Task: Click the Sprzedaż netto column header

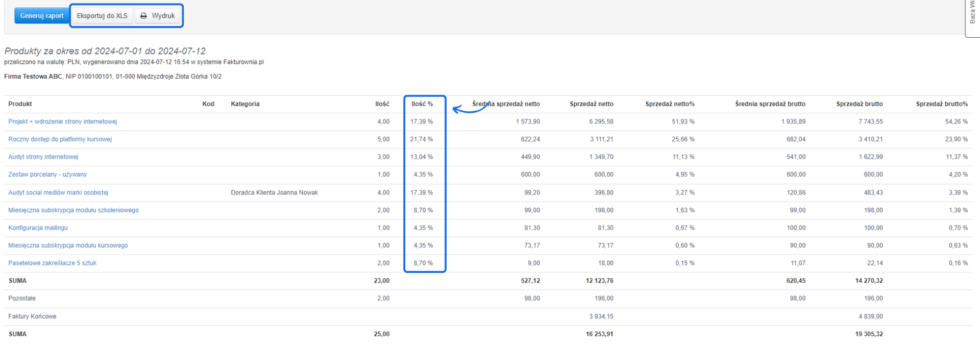Action: 591,104
